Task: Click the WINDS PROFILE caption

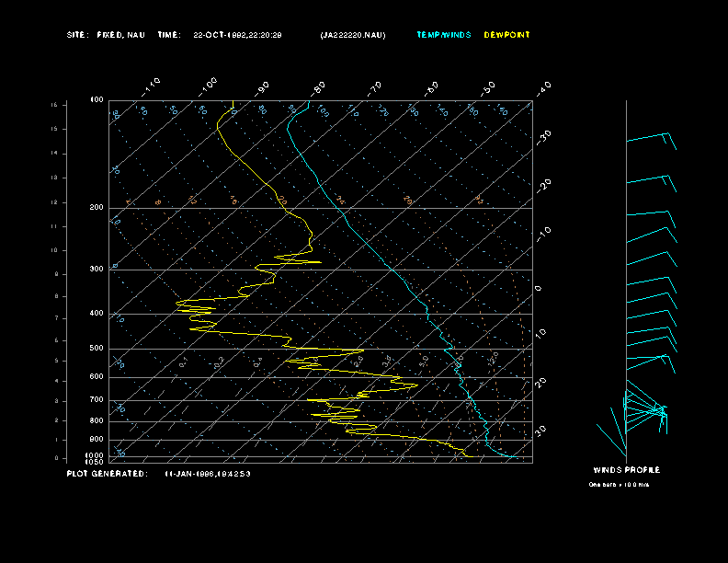Action: coord(626,470)
